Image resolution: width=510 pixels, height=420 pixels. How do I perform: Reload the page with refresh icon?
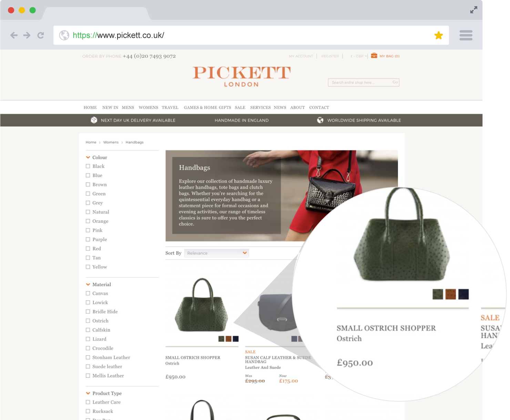click(x=41, y=35)
